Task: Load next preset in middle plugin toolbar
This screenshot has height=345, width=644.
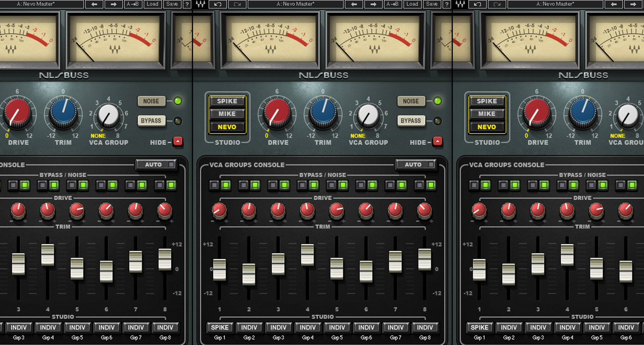Action: click(373, 4)
